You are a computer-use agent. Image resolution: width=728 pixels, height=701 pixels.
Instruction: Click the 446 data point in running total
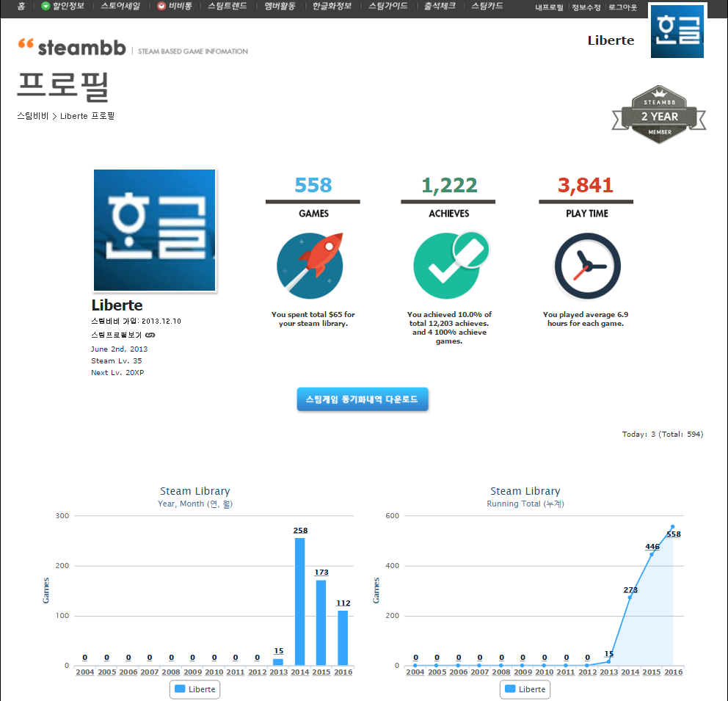[652, 555]
